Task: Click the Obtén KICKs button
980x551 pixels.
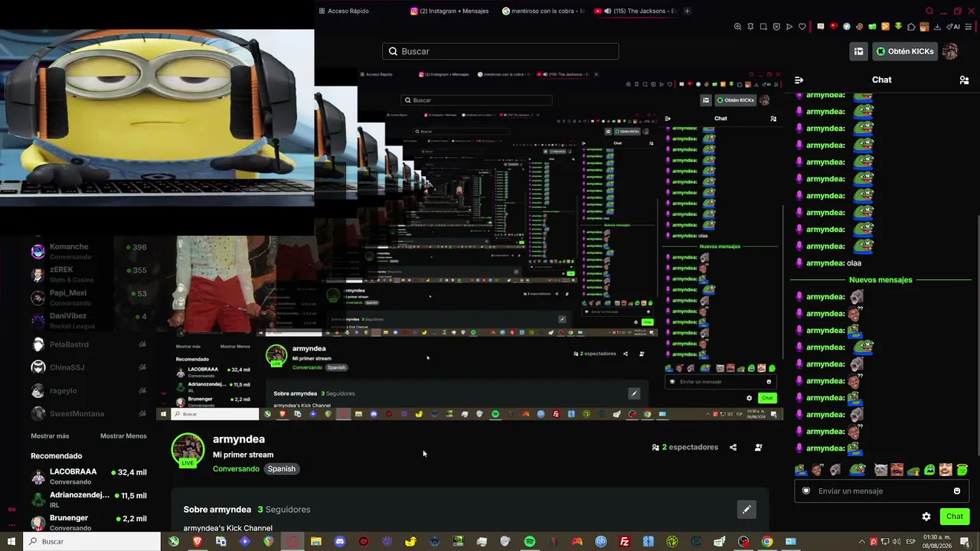Action: [x=905, y=51]
